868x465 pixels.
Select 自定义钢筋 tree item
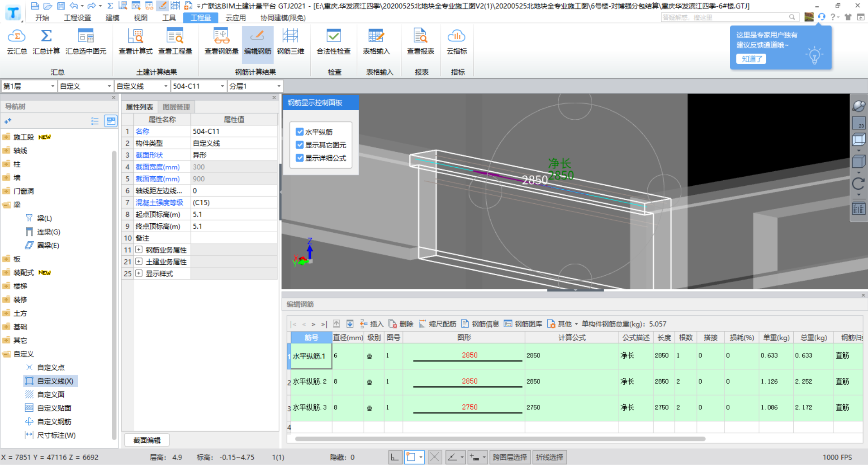point(48,422)
